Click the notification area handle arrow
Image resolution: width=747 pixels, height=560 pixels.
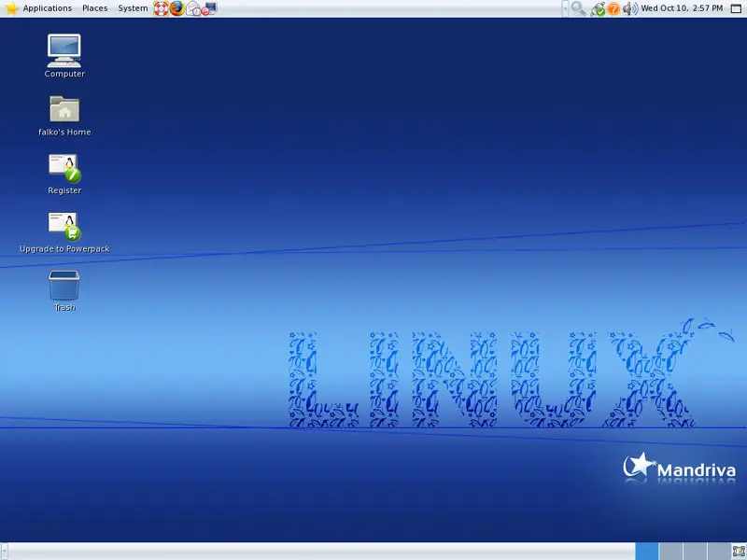coord(565,8)
